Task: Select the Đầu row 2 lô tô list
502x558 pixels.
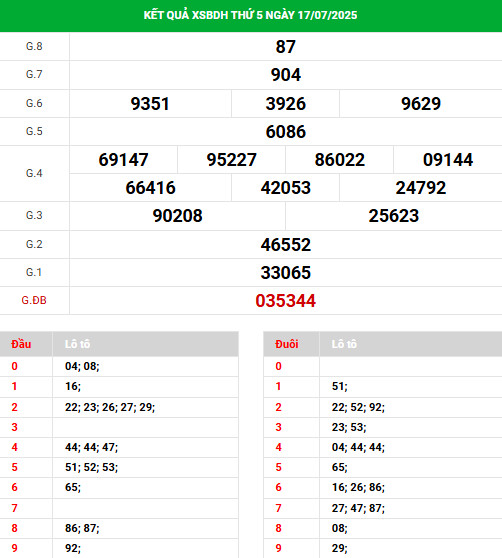Action: (x=110, y=407)
